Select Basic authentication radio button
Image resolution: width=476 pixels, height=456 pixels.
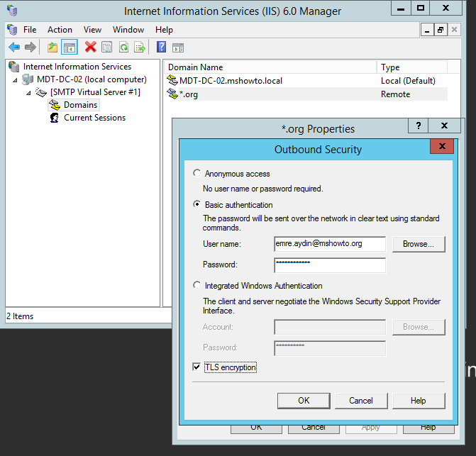tap(197, 204)
